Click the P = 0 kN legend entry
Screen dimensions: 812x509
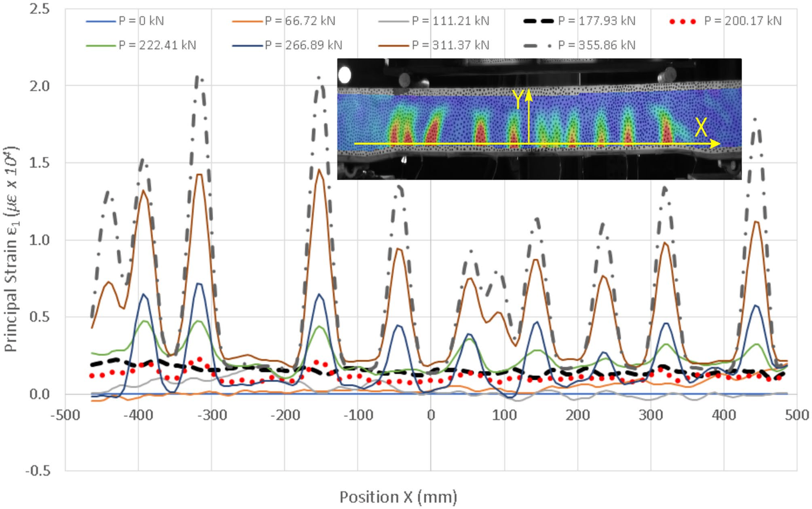pyautogui.click(x=141, y=21)
